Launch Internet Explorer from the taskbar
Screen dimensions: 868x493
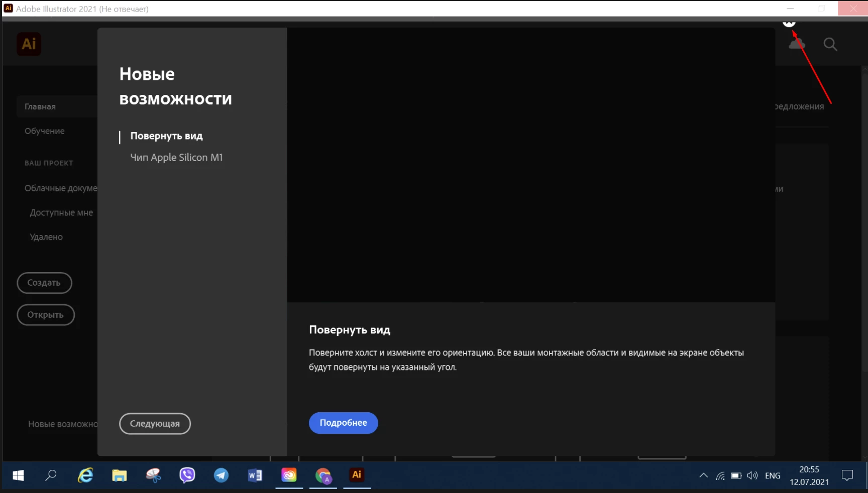tap(85, 475)
